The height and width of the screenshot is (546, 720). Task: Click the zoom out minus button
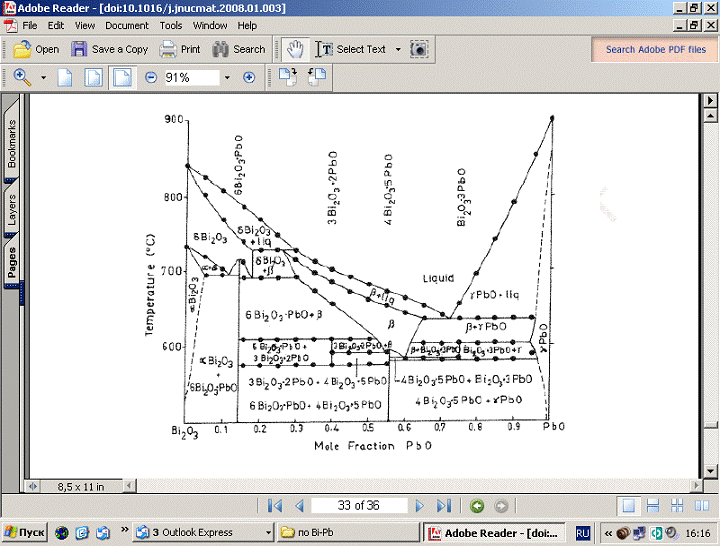click(x=150, y=77)
